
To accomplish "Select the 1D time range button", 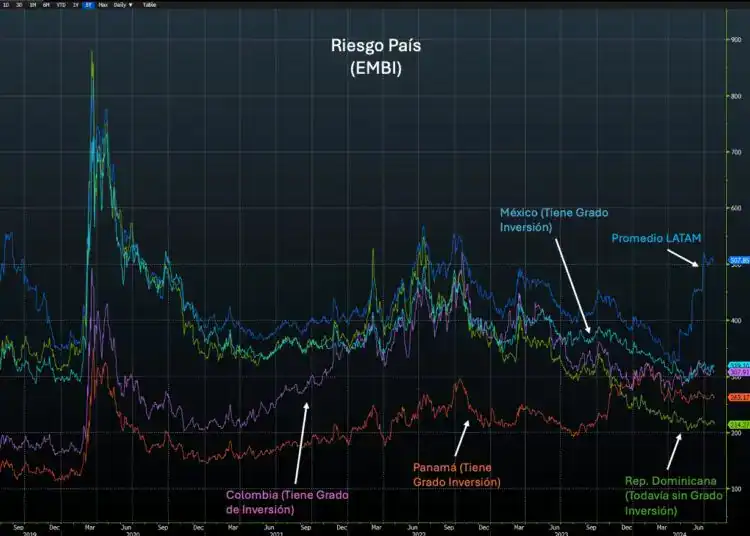I will (5, 5).
